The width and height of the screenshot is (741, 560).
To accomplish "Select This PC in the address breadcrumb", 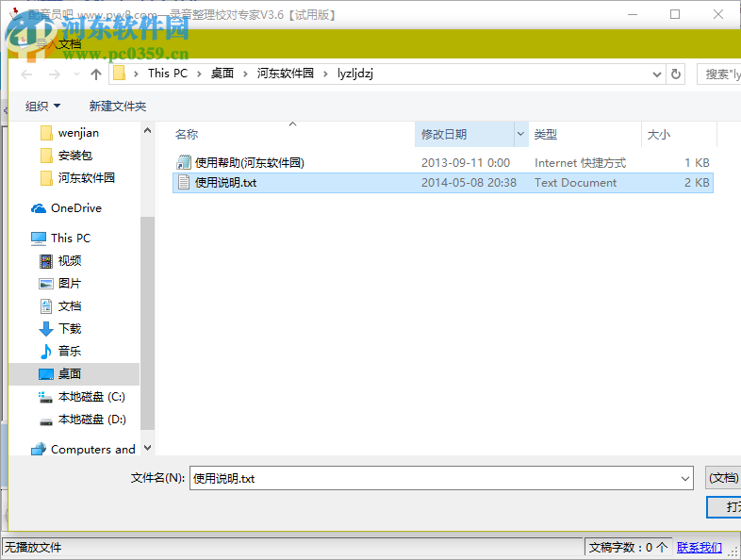I will pos(167,74).
